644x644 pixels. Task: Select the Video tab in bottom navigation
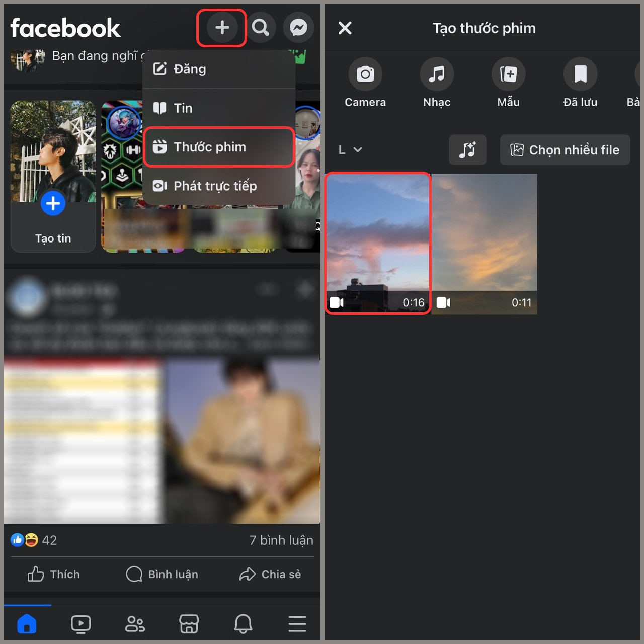click(81, 623)
